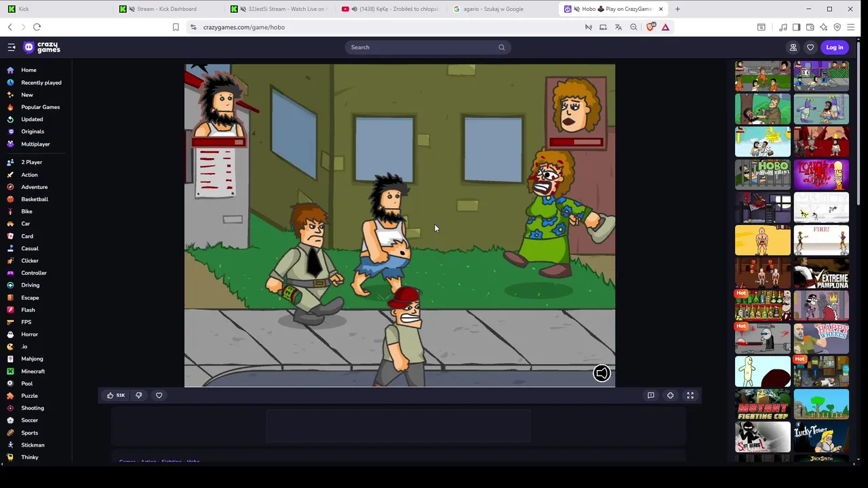Viewport: 868px width, 488px height.
Task: Open Multiplayer category
Action: tap(35, 144)
